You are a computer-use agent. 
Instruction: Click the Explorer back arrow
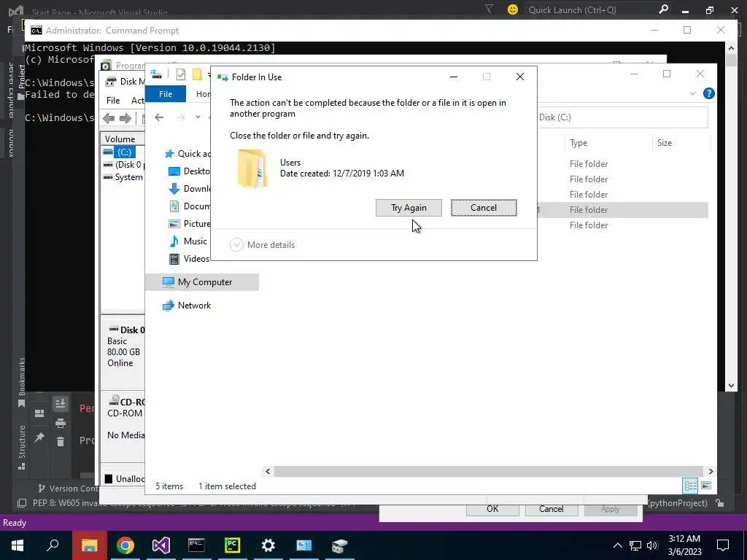pyautogui.click(x=159, y=117)
